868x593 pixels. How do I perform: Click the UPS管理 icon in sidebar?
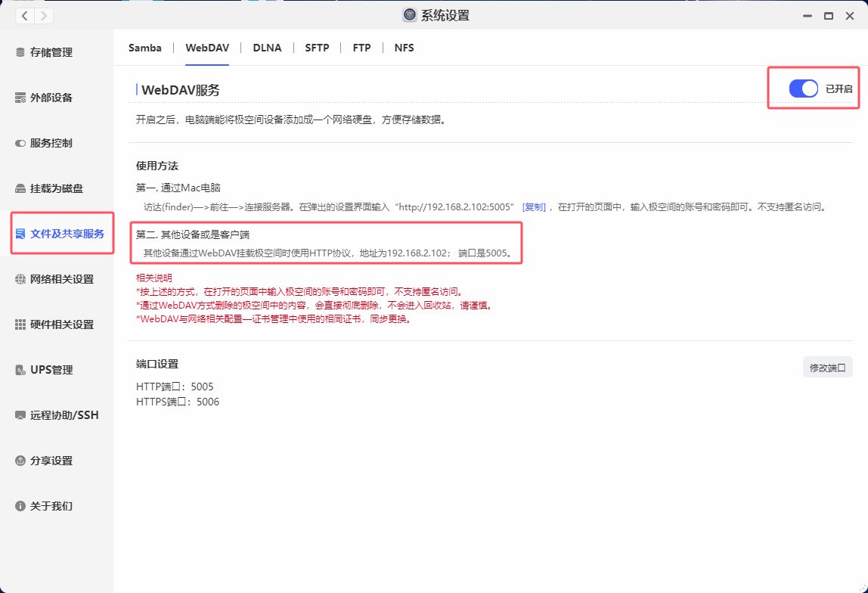[x=20, y=370]
